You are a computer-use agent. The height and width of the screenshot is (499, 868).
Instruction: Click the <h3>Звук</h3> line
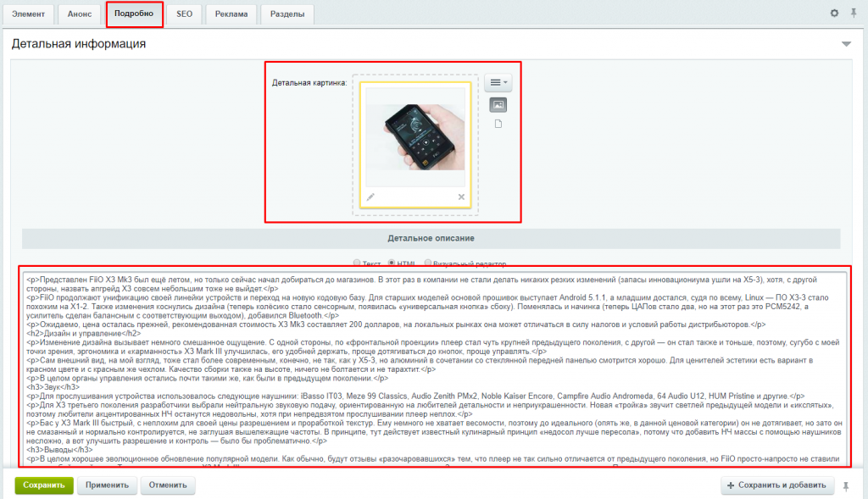53,387
